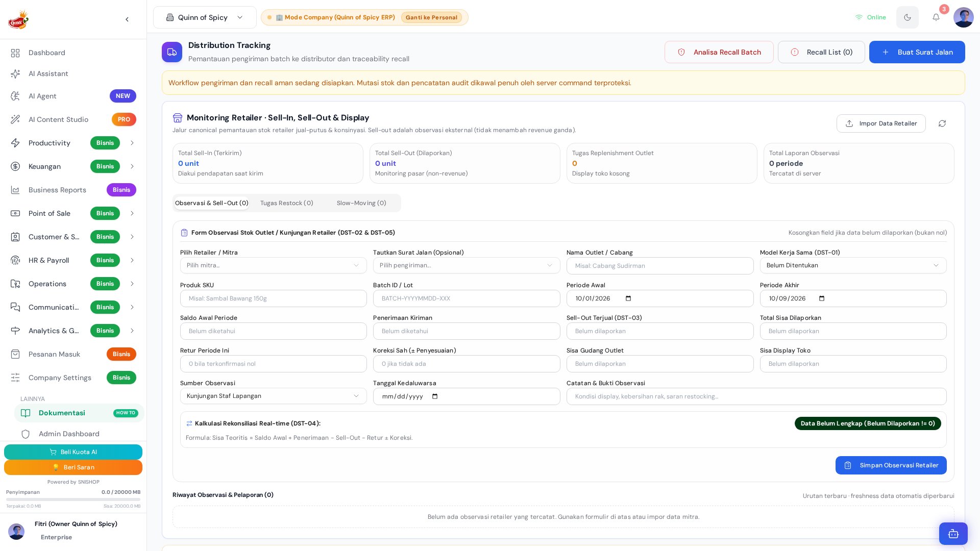Open the Tautkan Surat Jalan dropdown
This screenshot has width=980, height=551.
click(x=467, y=265)
